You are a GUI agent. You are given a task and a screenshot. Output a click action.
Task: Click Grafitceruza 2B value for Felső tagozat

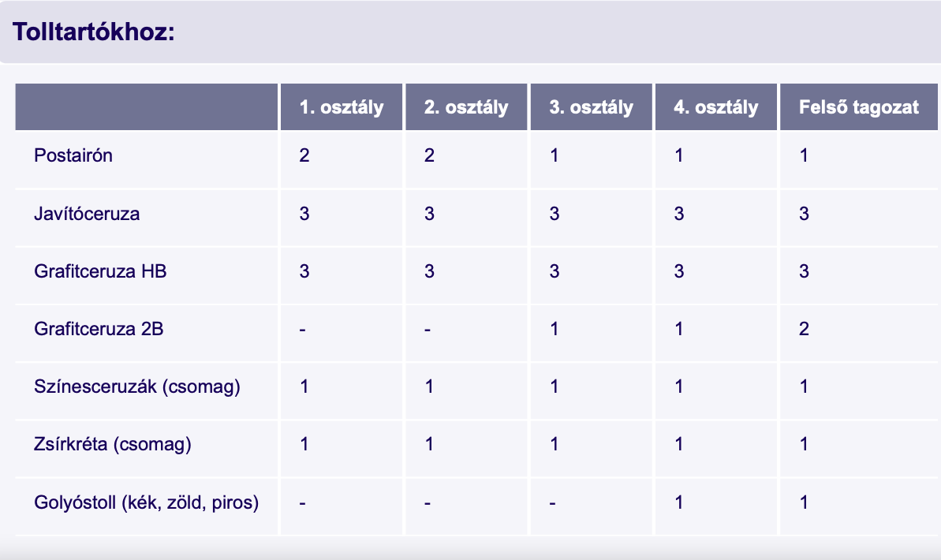click(804, 329)
